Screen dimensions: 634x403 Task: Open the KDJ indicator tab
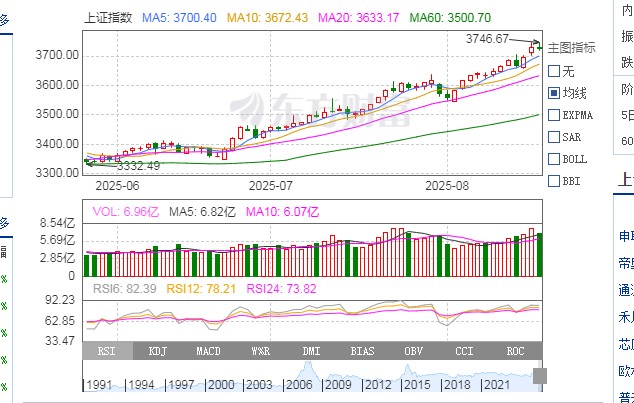[158, 351]
